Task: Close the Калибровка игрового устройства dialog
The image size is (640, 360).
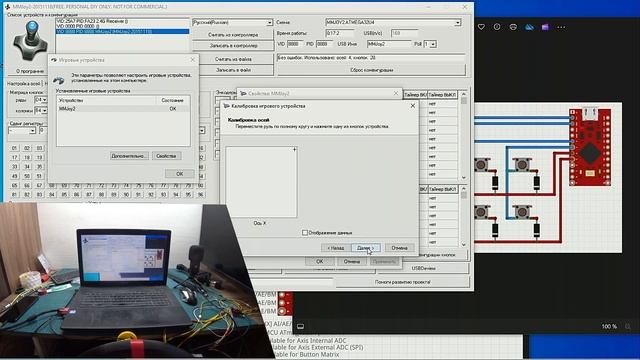Action: pos(413,106)
